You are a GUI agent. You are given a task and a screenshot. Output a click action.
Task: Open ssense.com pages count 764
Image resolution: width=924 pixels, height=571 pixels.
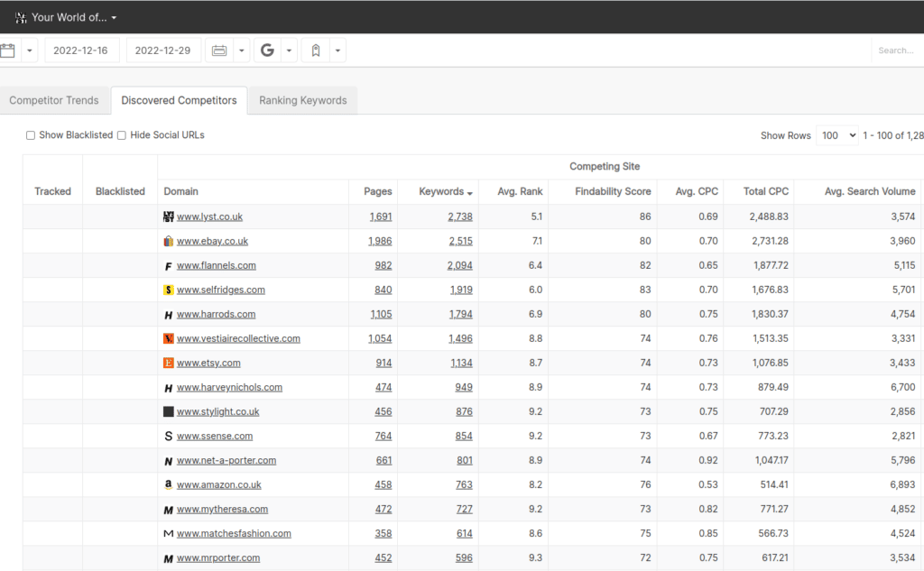(x=383, y=436)
